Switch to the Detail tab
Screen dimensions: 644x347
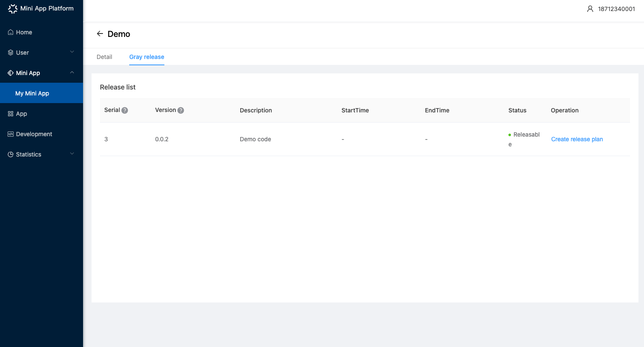(104, 57)
